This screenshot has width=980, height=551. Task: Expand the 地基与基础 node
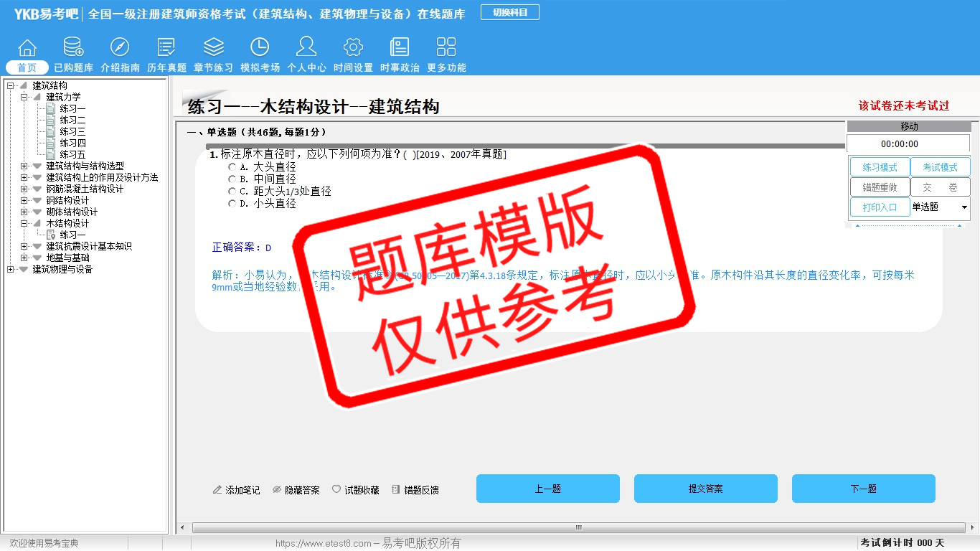(x=24, y=258)
